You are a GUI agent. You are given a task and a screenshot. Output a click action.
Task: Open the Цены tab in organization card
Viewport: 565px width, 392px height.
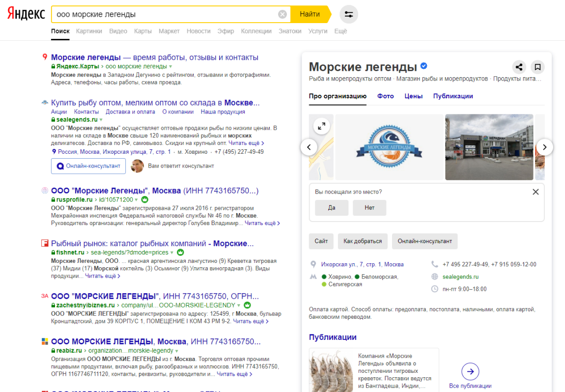click(x=413, y=96)
